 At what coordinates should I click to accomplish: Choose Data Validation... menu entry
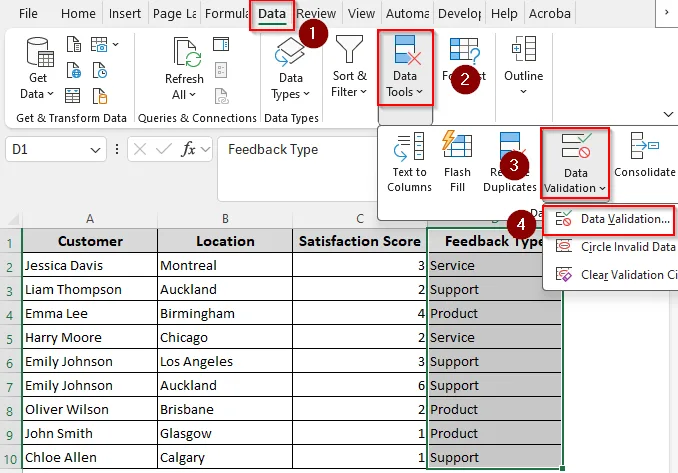pos(609,219)
